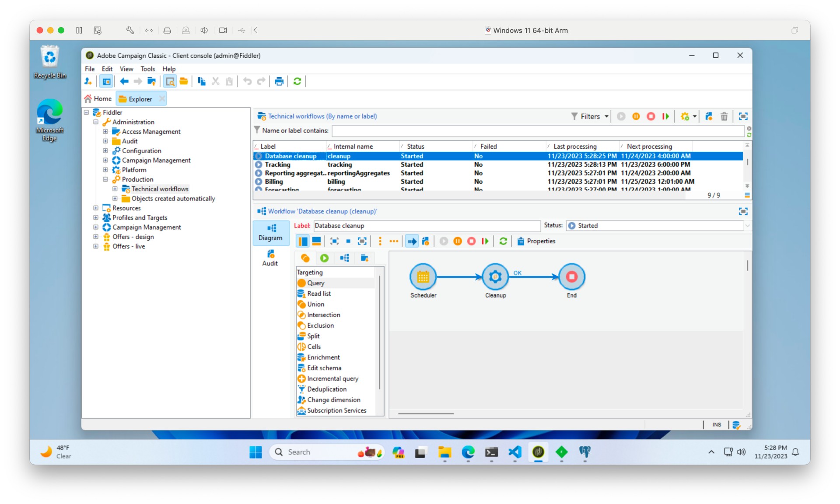The image size is (840, 504).
Task: Toggle the left palette panel layout button
Action: click(303, 241)
